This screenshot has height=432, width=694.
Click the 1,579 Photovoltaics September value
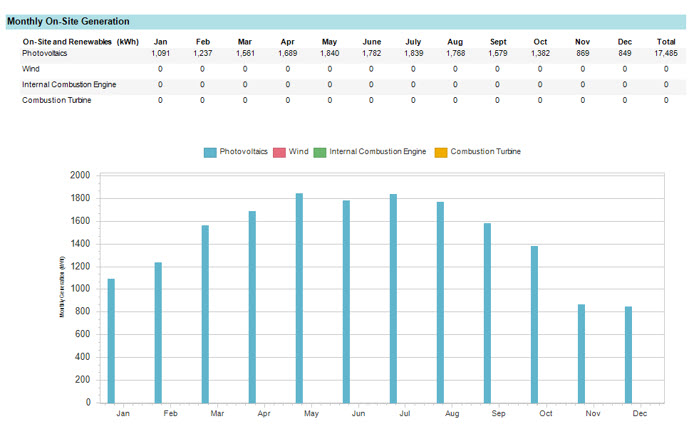pyautogui.click(x=497, y=53)
